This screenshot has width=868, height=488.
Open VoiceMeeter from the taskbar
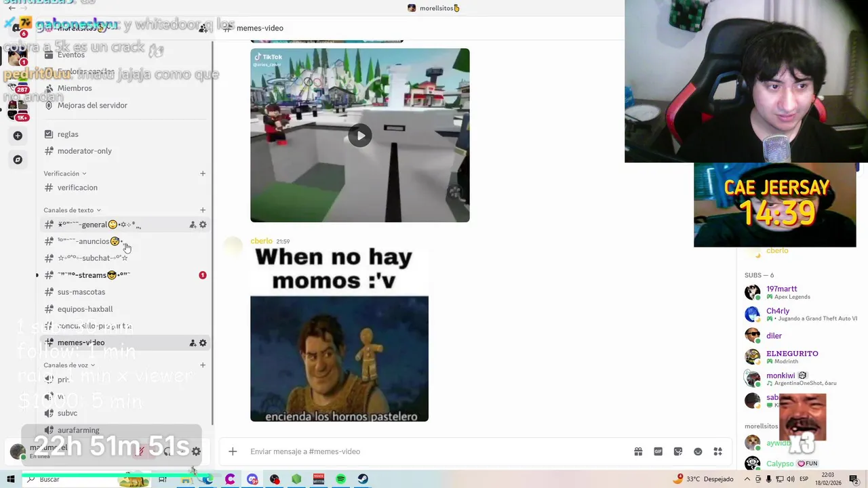click(x=319, y=479)
